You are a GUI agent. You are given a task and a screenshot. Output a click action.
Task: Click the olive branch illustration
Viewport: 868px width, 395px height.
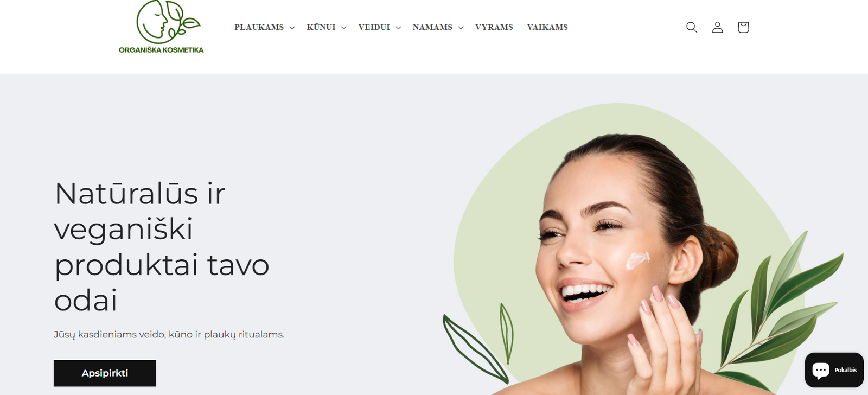pyautogui.click(x=781, y=309)
